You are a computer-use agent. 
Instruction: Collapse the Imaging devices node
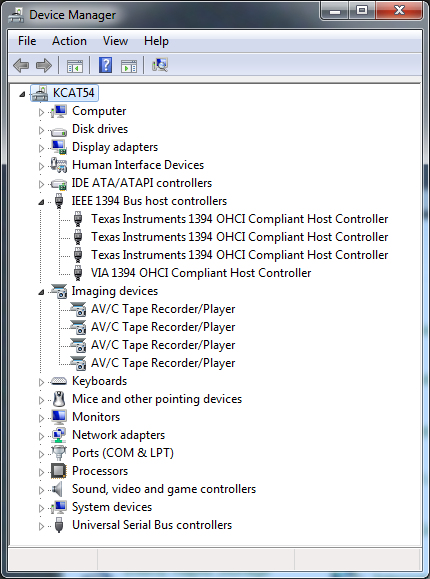click(41, 292)
